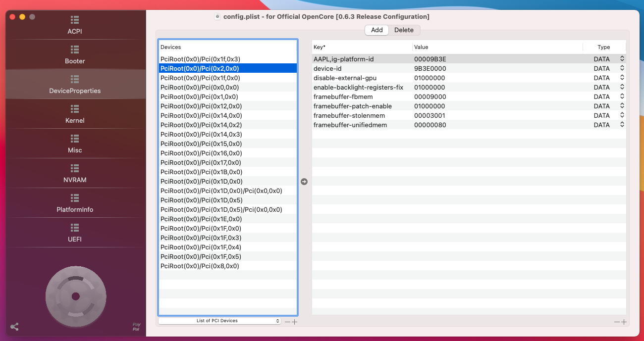
Task: Open the ACPI section in sidebar
Action: tap(75, 25)
